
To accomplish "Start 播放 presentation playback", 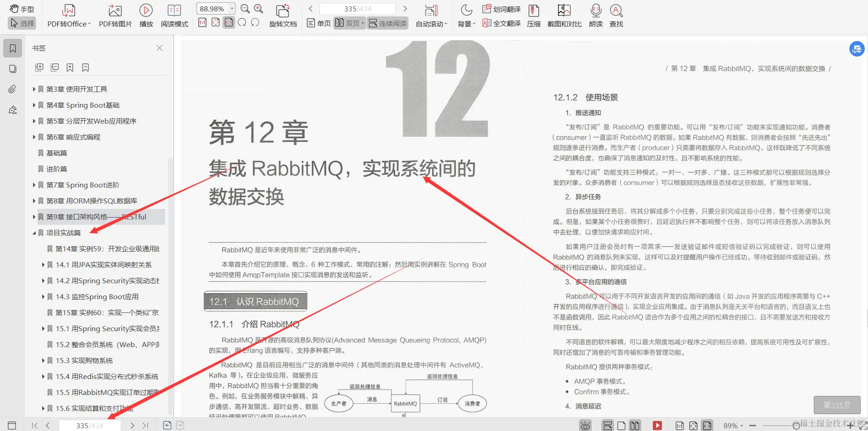I will pos(145,15).
